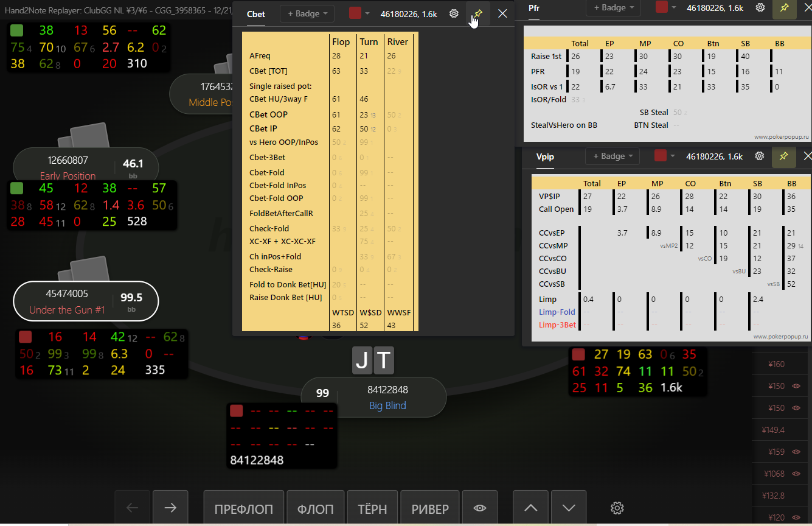812x526 pixels.
Task: Select the Pfr tab label
Action: coord(534,8)
